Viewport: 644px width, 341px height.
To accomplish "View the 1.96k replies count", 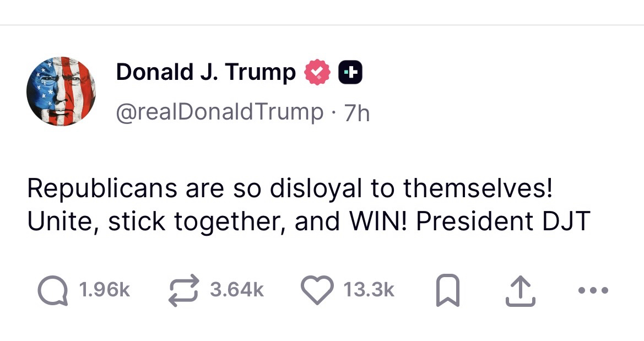I will tap(104, 290).
